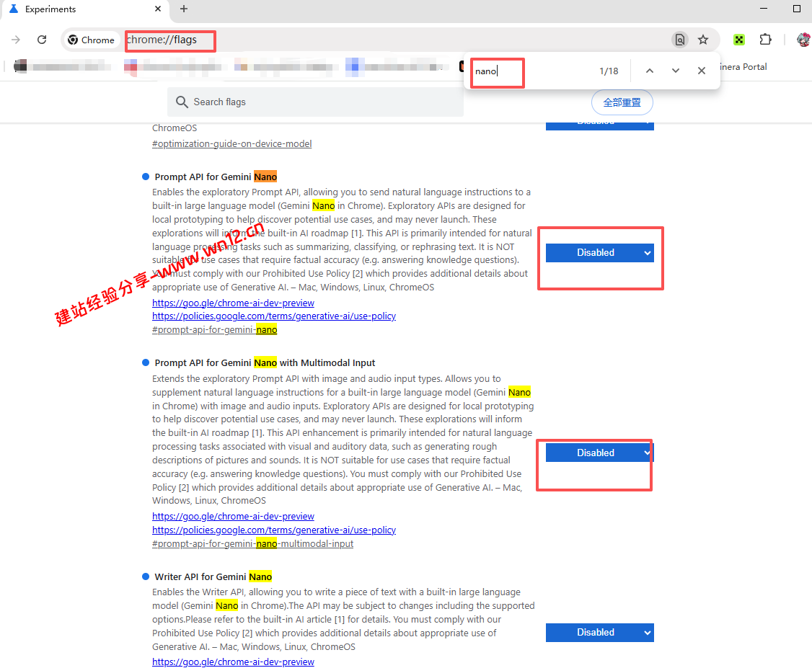Click the 全部重置 reset button

622,102
